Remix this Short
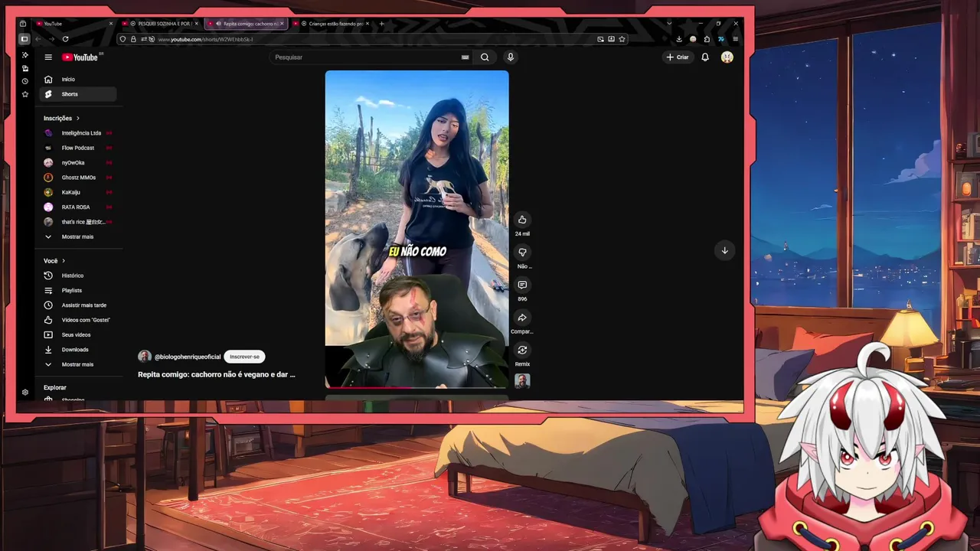Screen dimensions: 980x551 (x=522, y=350)
